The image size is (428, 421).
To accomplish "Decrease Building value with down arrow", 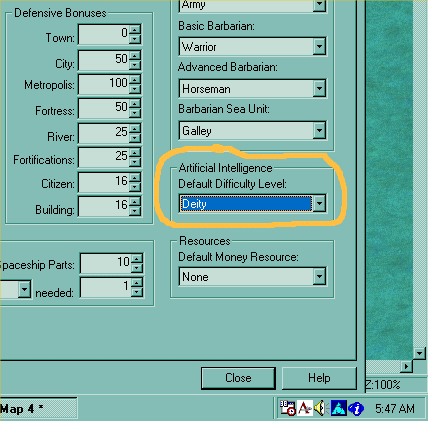I will click(135, 211).
